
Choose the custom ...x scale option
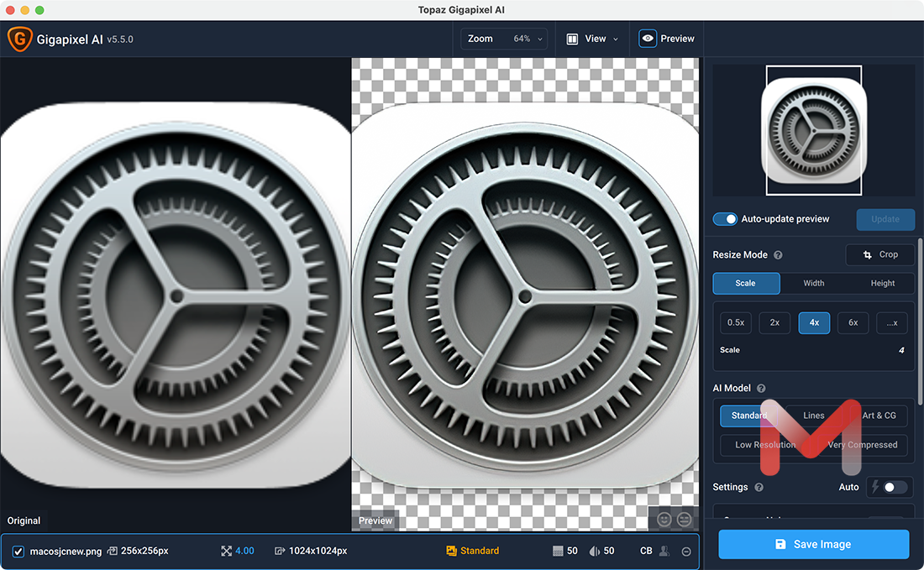pyautogui.click(x=891, y=322)
